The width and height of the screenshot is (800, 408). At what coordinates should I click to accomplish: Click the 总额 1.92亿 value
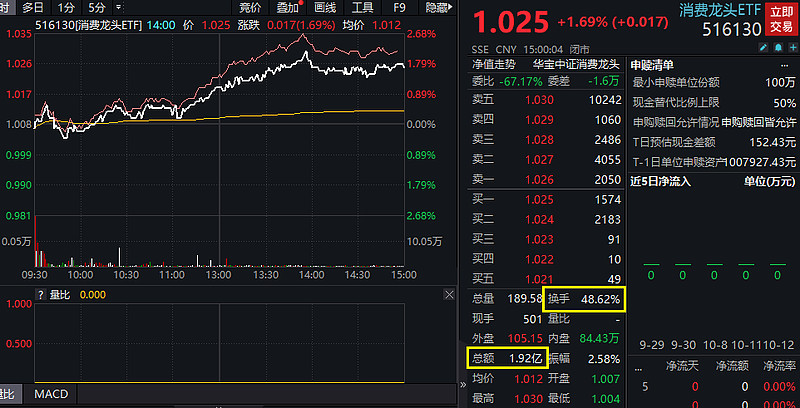tap(526, 359)
